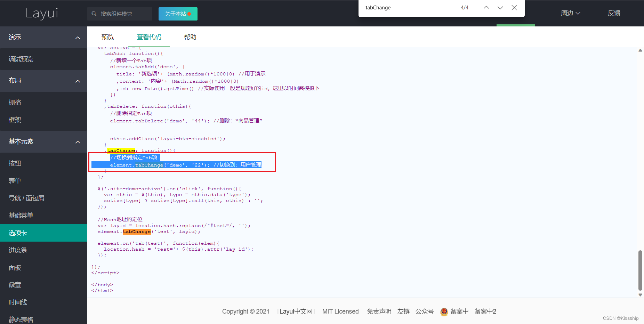The height and width of the screenshot is (324, 644).
Task: Go to next tabChange match with down arrow
Action: 500,7
